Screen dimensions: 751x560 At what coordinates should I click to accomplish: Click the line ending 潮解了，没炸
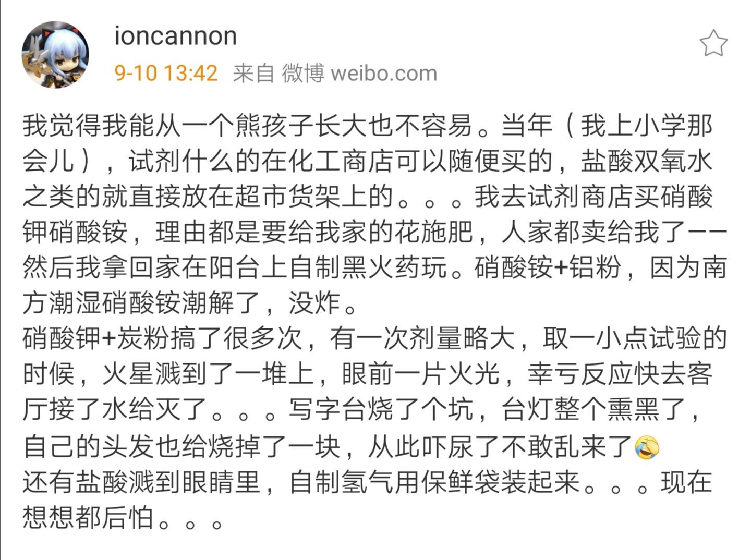tap(190, 303)
